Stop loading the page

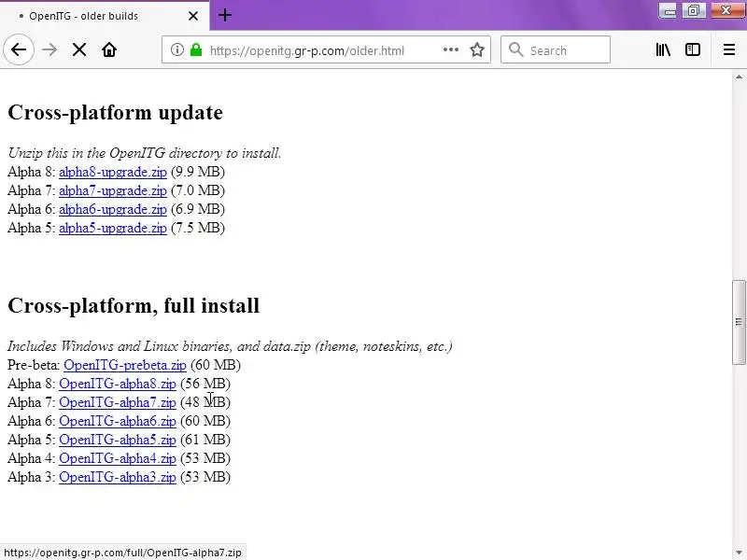pyautogui.click(x=79, y=49)
